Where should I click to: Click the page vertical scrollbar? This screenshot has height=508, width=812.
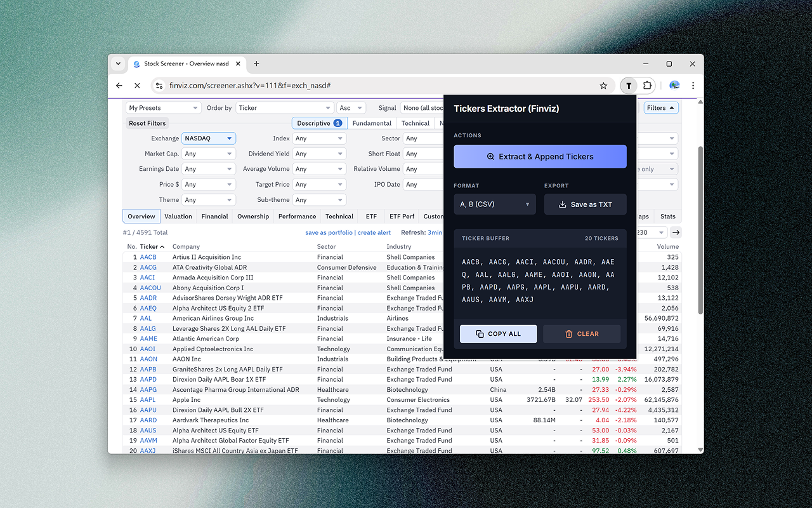click(x=700, y=229)
